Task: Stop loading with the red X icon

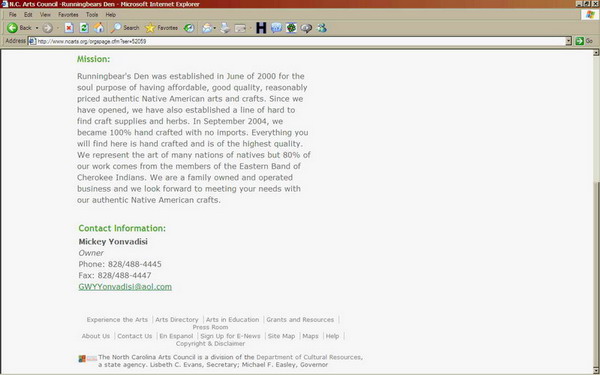Action: (x=69, y=28)
